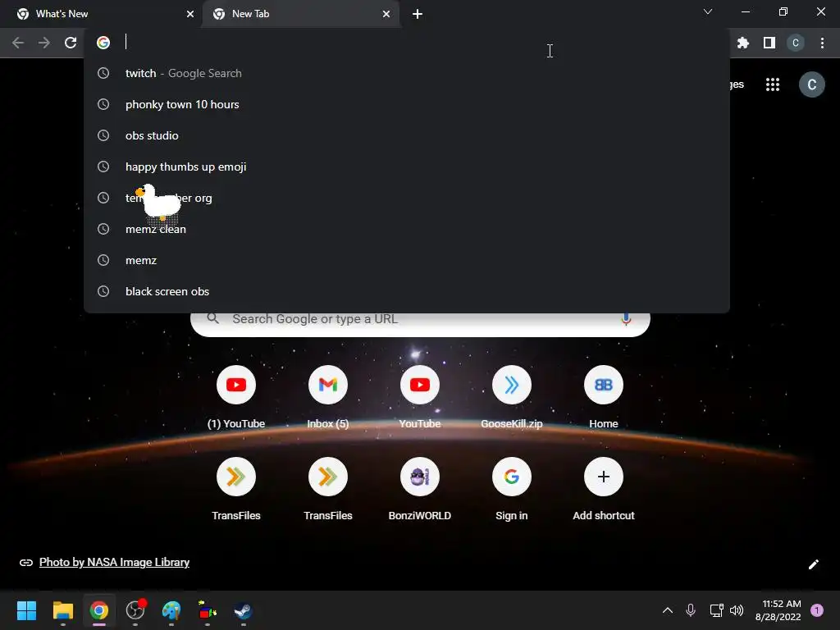Click the Google icon in the address bar
Viewport: 840px width, 630px height.
pyautogui.click(x=103, y=43)
